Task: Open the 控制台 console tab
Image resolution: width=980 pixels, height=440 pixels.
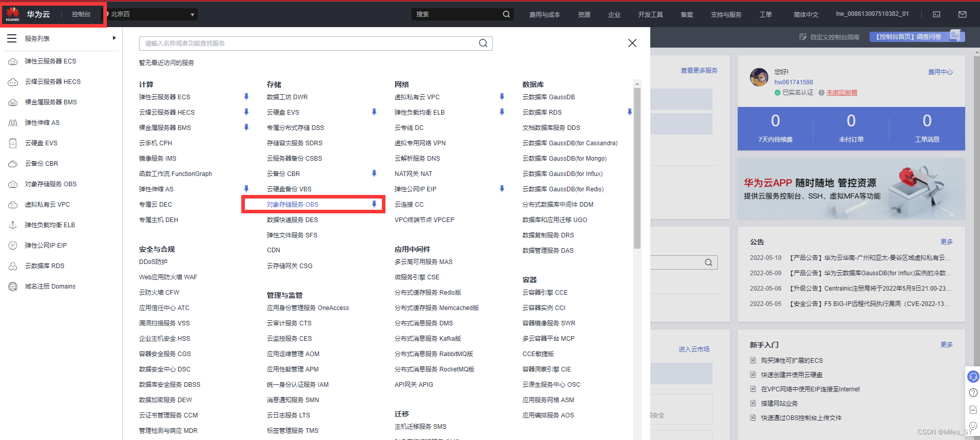Action: pyautogui.click(x=81, y=14)
